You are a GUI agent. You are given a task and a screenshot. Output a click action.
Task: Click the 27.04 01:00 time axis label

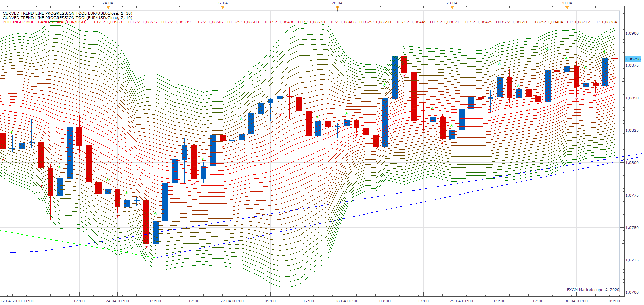coord(232,301)
